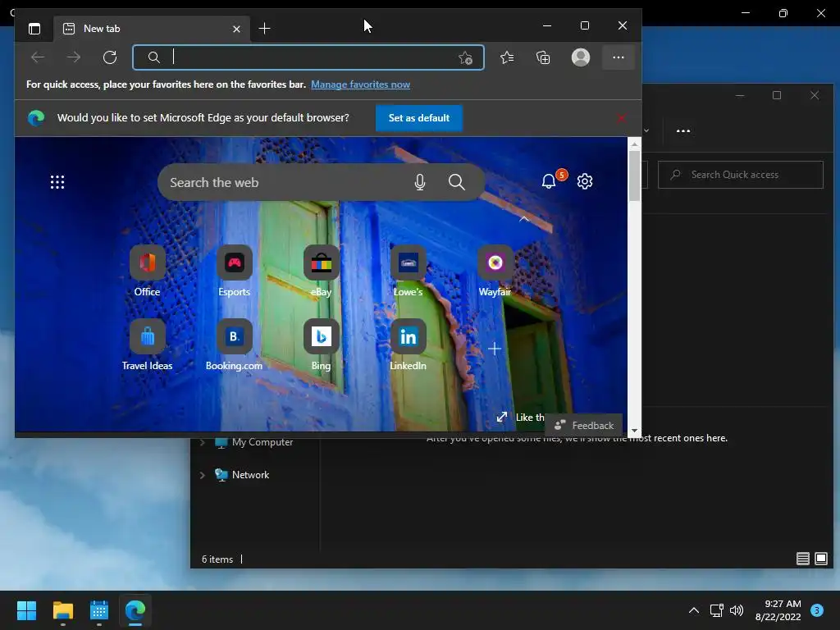This screenshot has width=840, height=630.
Task: Select Network in navigation pane
Action: coord(242,475)
